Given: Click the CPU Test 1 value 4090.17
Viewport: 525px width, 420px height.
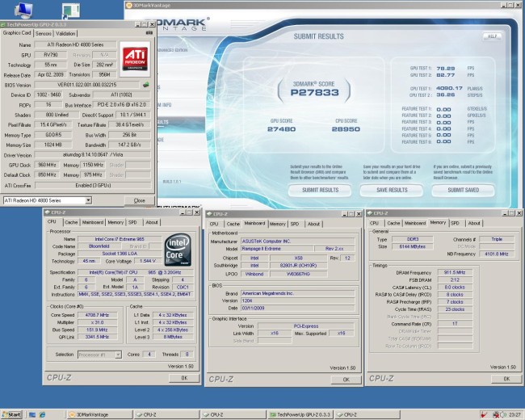Looking at the screenshot, I should [449, 88].
